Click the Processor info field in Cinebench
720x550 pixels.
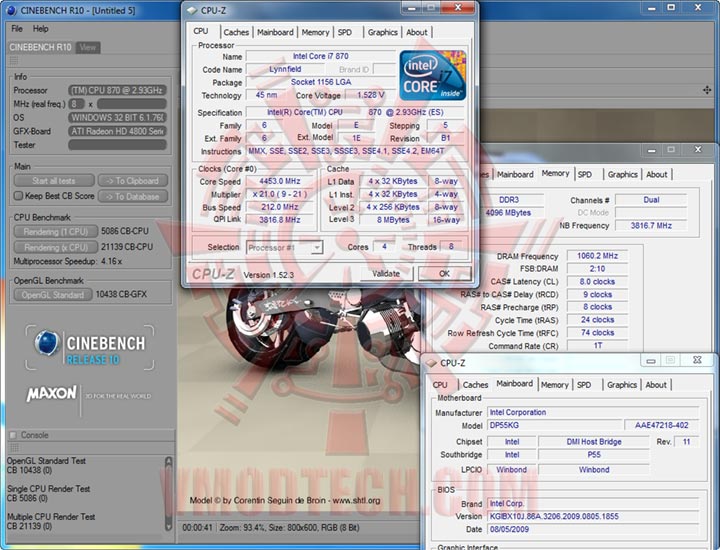[x=117, y=90]
